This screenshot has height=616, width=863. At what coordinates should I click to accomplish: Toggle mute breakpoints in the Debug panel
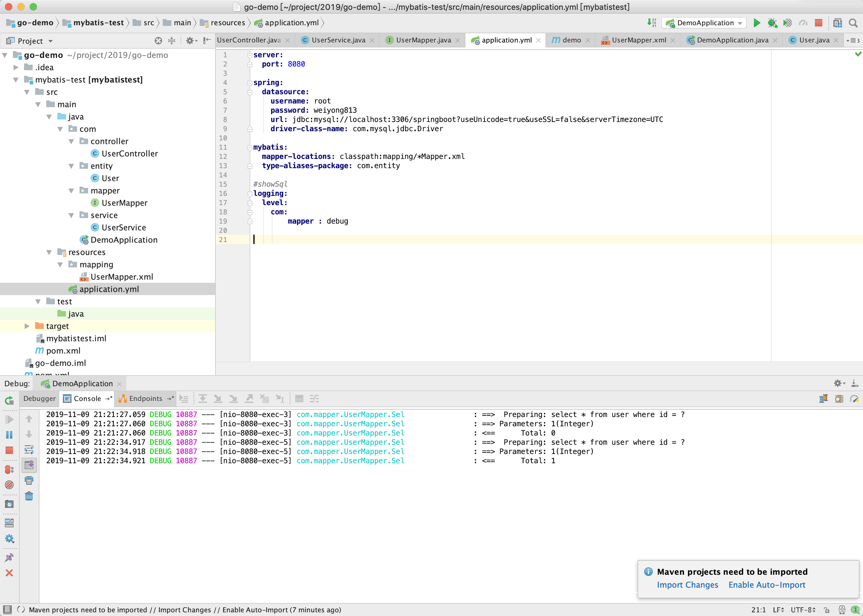[10, 485]
